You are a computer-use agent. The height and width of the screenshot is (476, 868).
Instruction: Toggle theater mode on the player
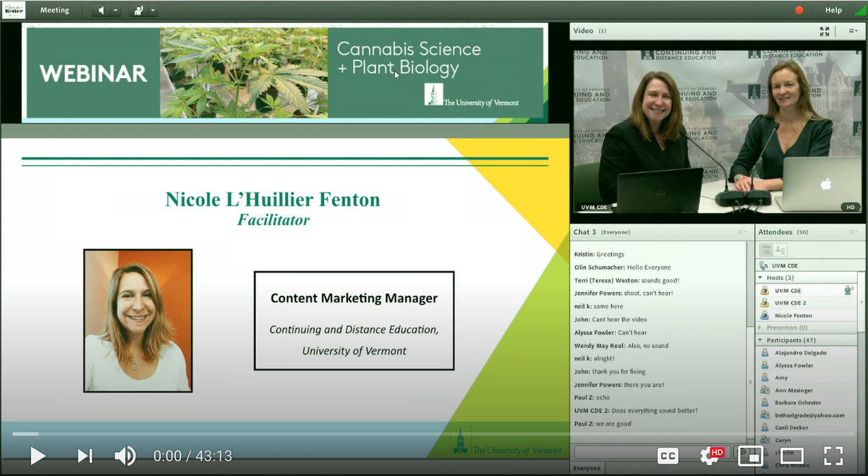point(792,455)
